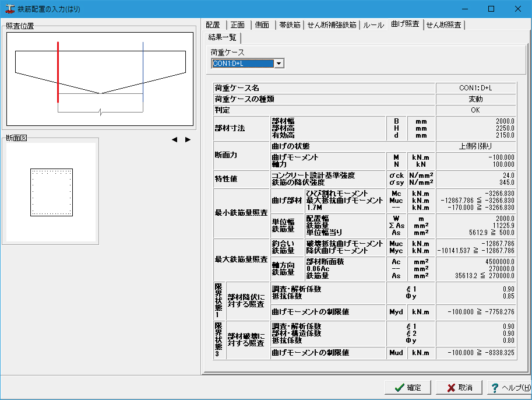Select the 側面 tab
The height and width of the screenshot is (400, 532).
262,25
